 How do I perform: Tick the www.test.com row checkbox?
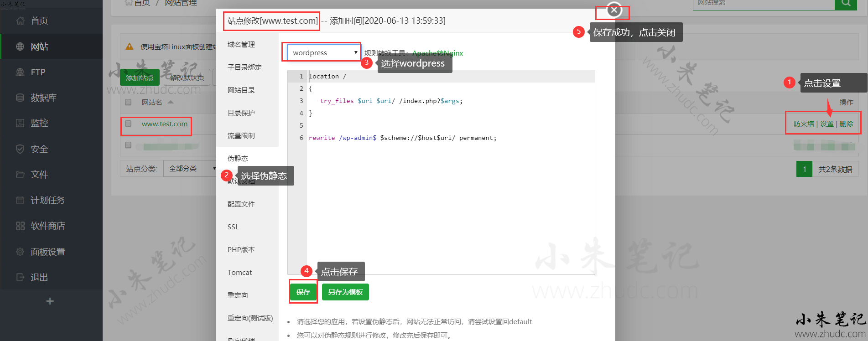click(128, 124)
